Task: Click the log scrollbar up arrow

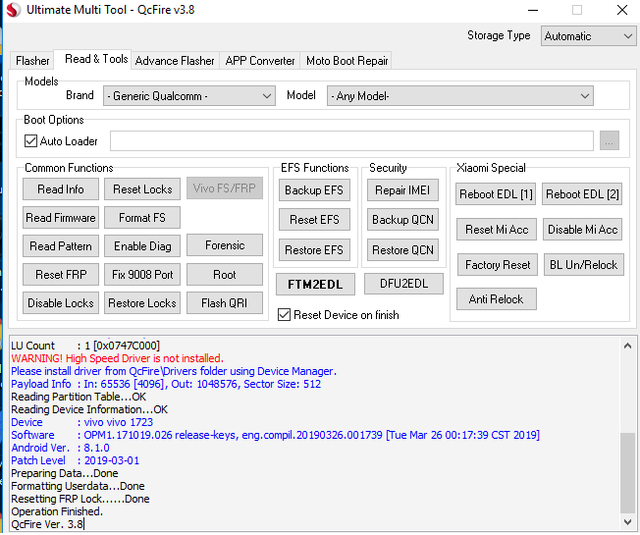Action: pos(628,346)
